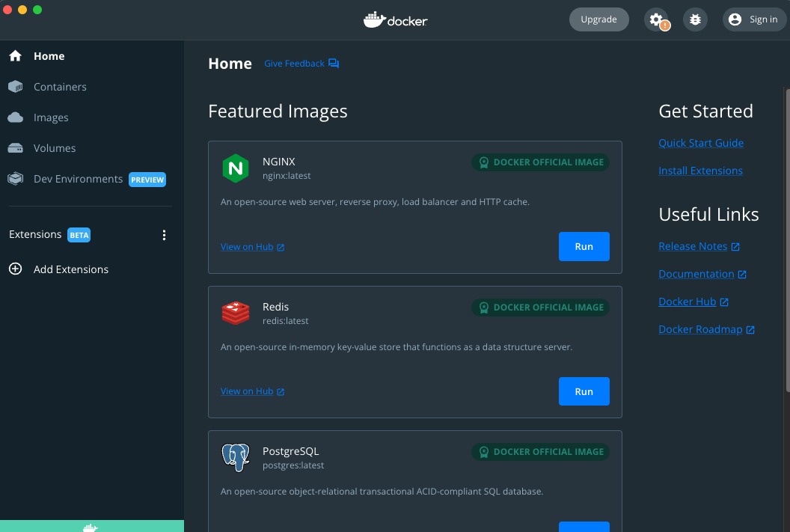
Task: Click the Useful Links heading
Action: pos(708,215)
